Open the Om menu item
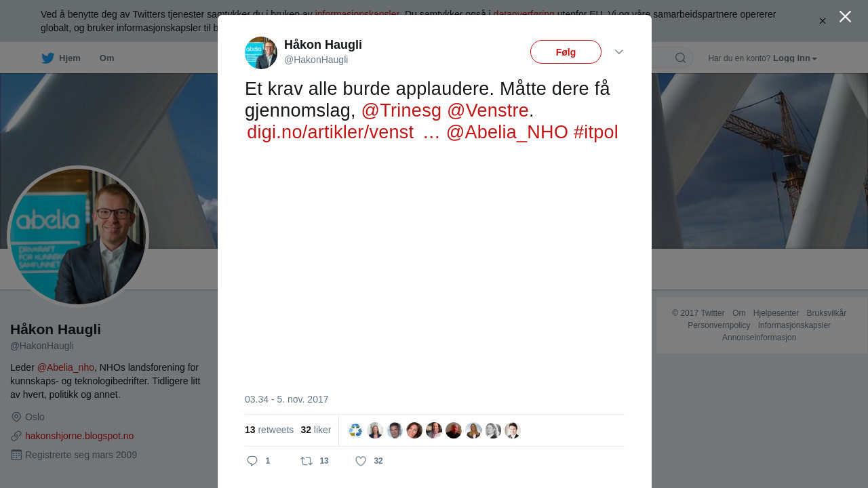This screenshot has height=488, width=868. (106, 58)
